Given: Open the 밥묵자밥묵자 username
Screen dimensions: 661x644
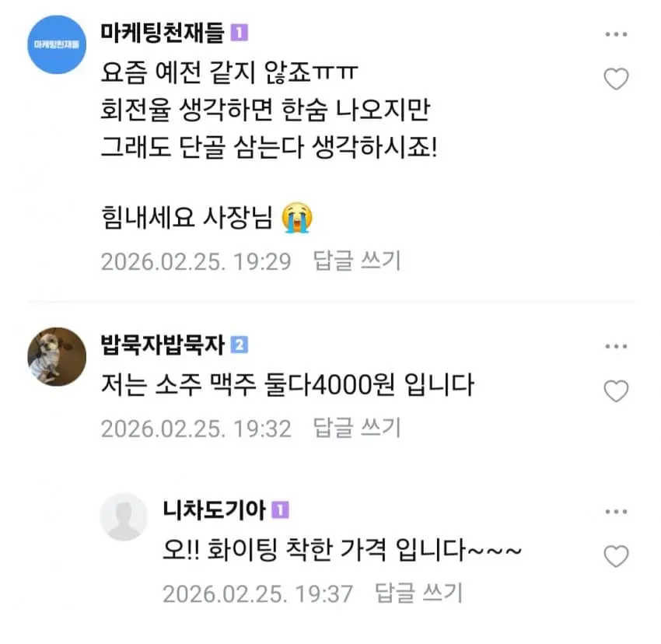Looking at the screenshot, I should (163, 345).
